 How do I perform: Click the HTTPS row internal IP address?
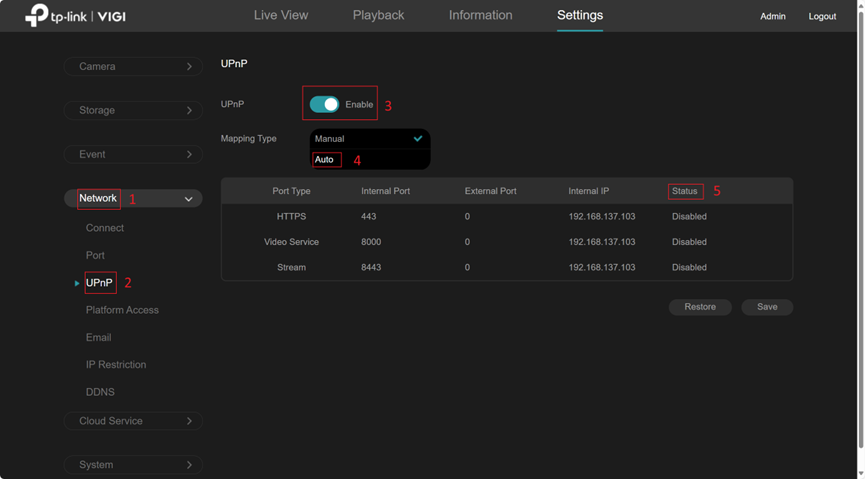tap(602, 216)
